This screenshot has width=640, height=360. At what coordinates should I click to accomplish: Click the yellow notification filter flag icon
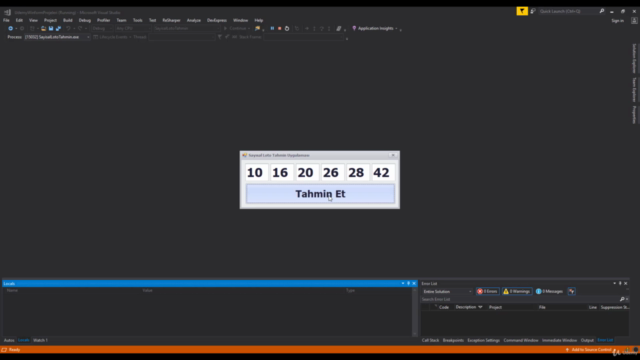522,11
